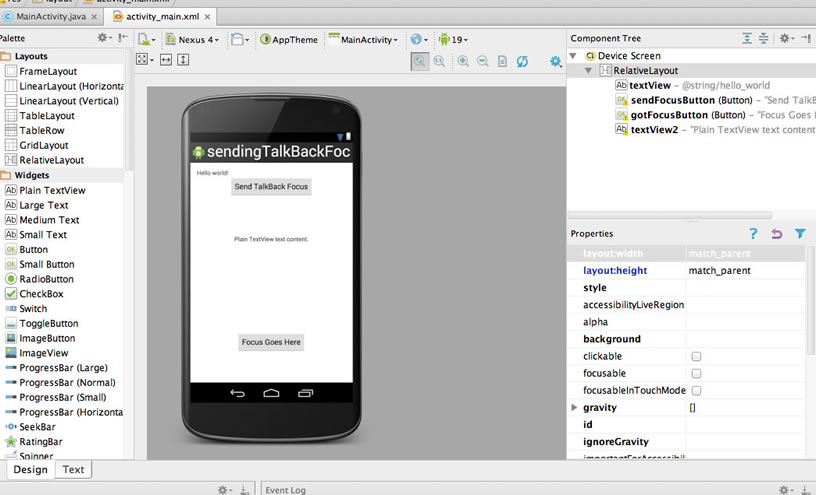
Task: Click the Properties help question mark icon
Action: click(753, 234)
